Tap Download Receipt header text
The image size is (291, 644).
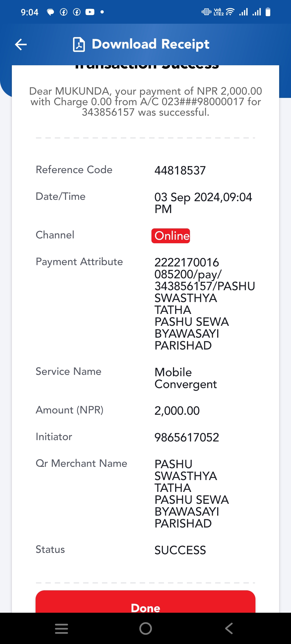(151, 44)
